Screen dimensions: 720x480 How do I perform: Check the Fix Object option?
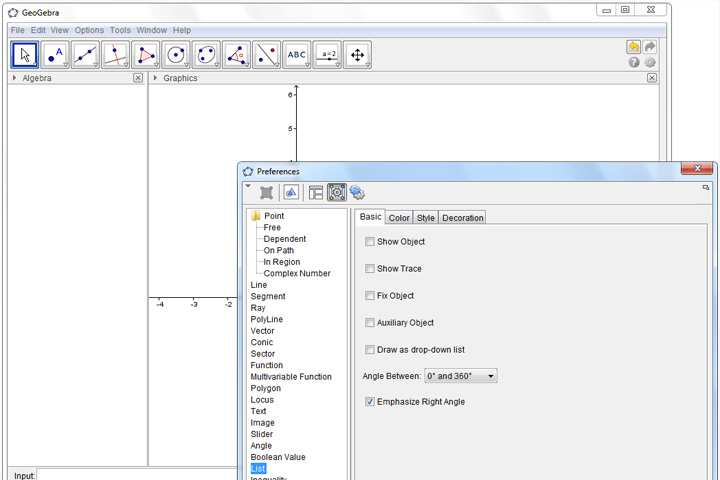(x=370, y=296)
